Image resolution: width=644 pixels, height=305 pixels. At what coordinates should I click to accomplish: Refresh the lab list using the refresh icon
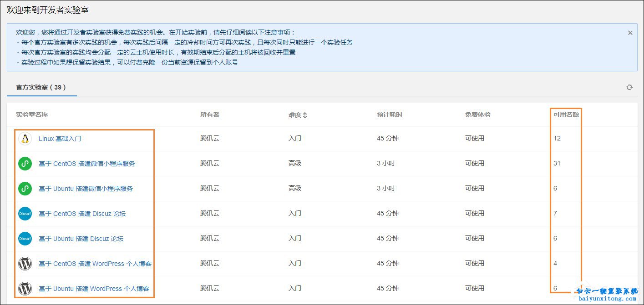pyautogui.click(x=629, y=87)
